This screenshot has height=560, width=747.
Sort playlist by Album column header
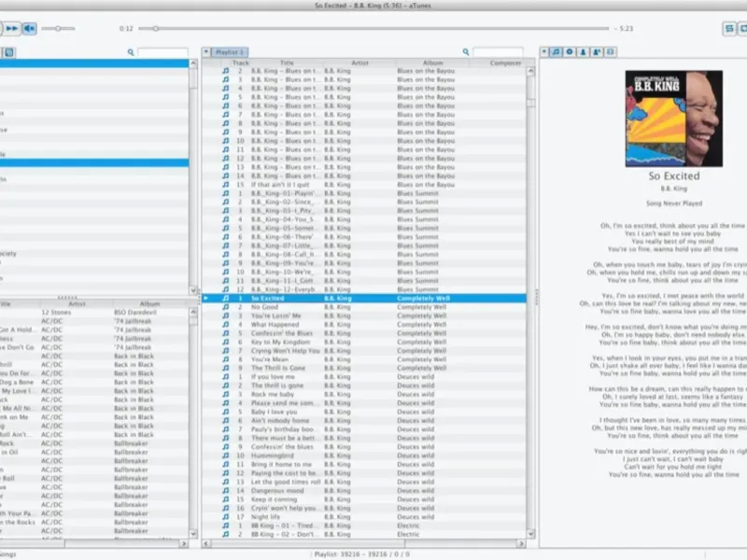click(432, 63)
